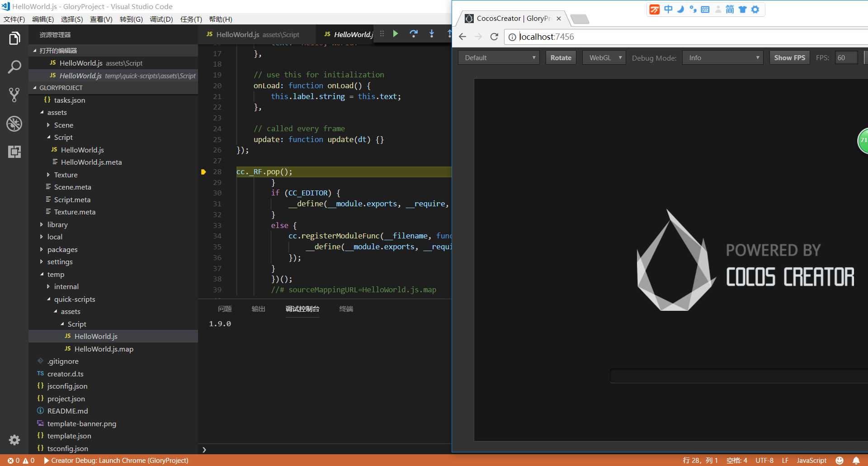868x466 pixels.
Task: Click the Step Into debug button
Action: point(432,33)
